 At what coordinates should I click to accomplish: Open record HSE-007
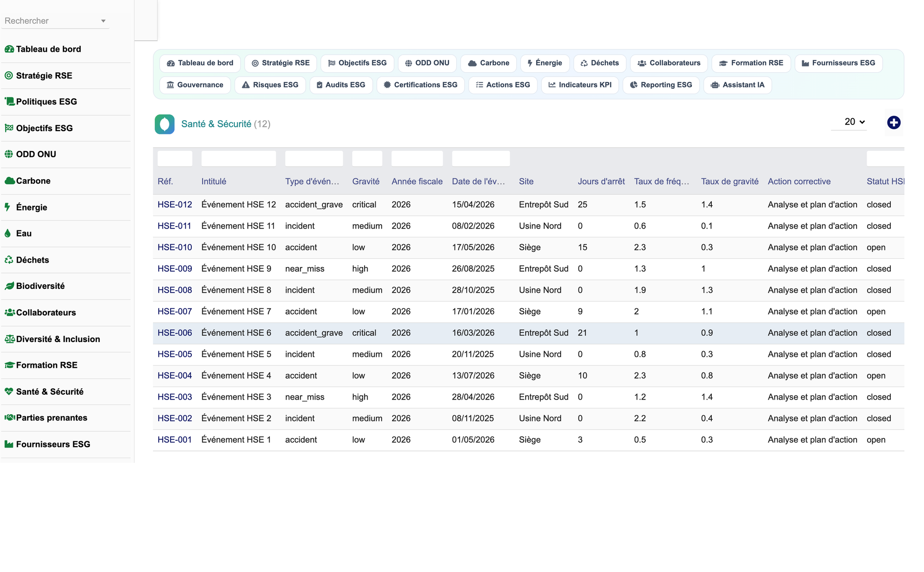point(175,312)
